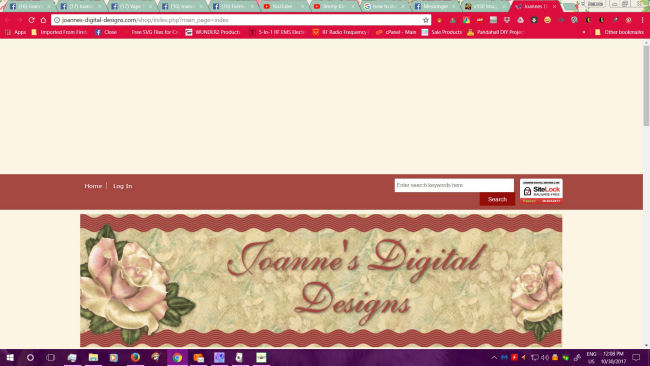Expand the bookmarks overflow chevron
The image size is (650, 366).
click(x=584, y=32)
